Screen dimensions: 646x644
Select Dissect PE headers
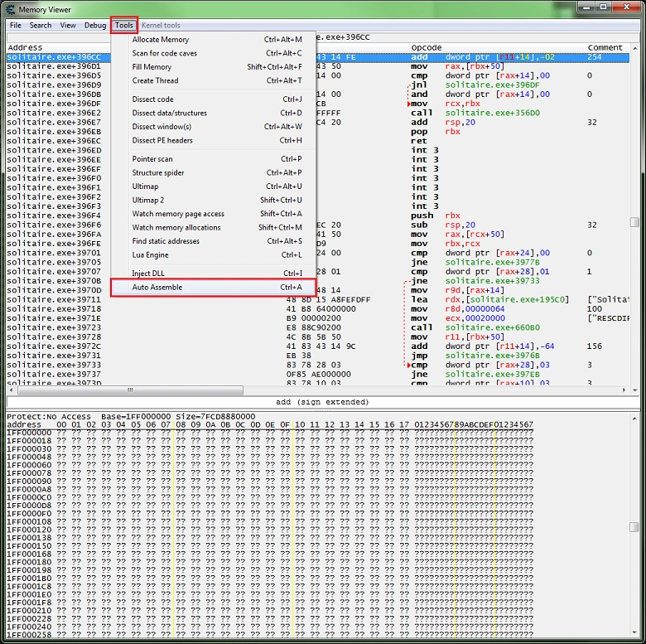[x=162, y=140]
